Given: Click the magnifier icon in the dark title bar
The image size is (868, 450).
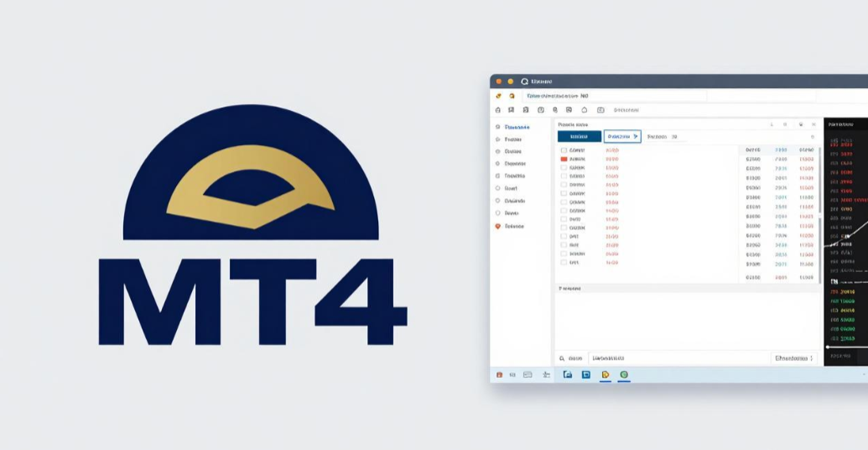Looking at the screenshot, I should pyautogui.click(x=525, y=81).
